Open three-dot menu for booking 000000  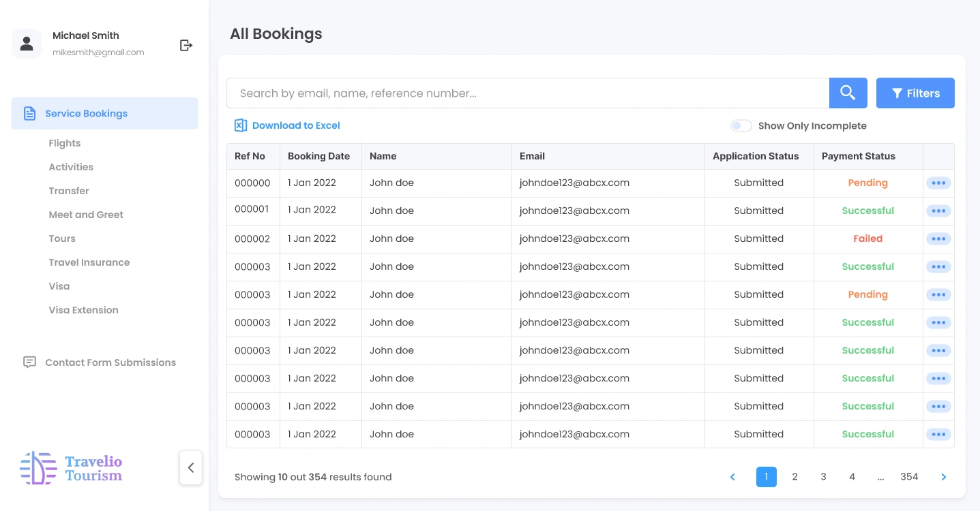coord(938,183)
